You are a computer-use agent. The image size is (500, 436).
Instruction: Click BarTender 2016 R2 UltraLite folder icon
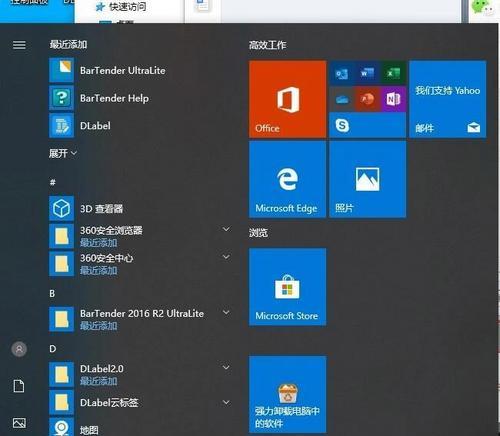[x=61, y=319]
